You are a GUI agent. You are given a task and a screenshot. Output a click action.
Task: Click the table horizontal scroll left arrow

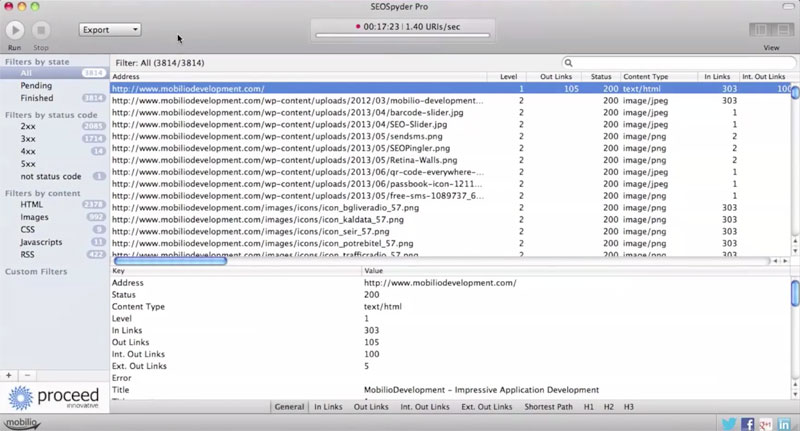pyautogui.click(x=776, y=261)
